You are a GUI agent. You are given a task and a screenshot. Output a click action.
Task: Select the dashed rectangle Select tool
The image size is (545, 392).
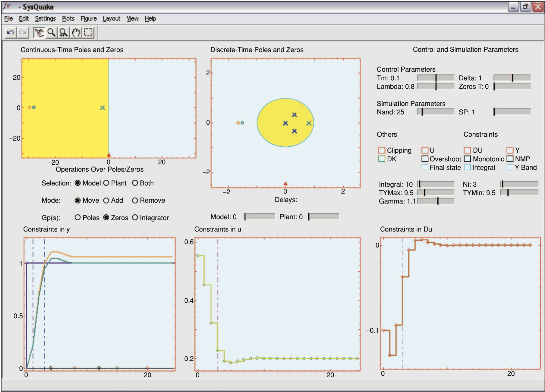point(88,33)
